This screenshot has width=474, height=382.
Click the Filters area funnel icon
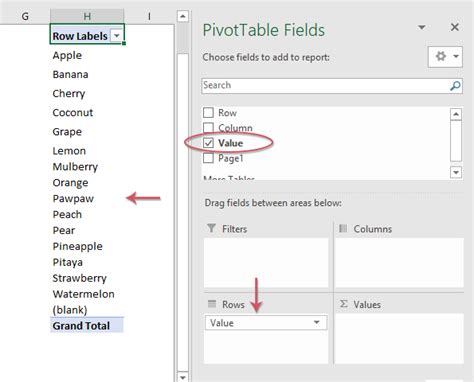coord(212,228)
